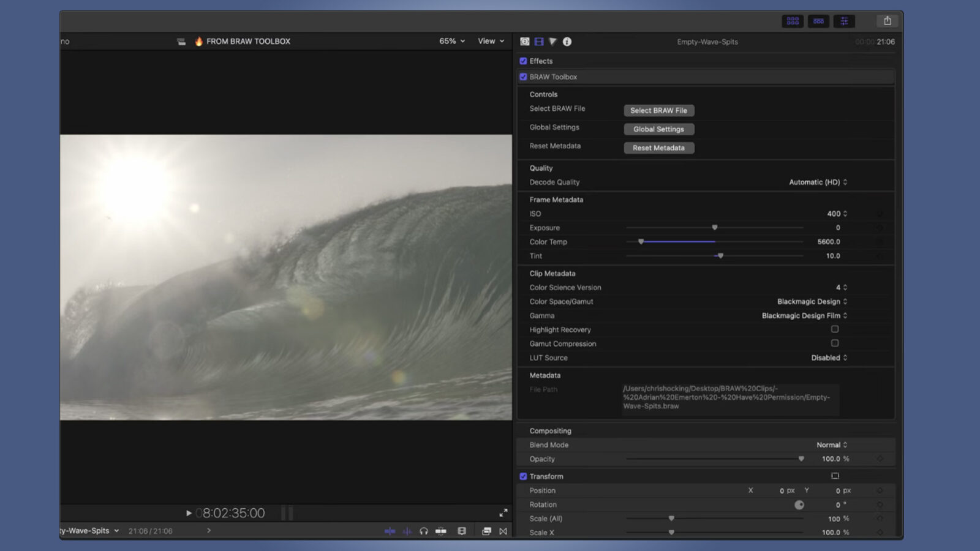Screen dimensions: 980x551
Task: Toggle video and audio skimming icon
Action: pyautogui.click(x=390, y=531)
